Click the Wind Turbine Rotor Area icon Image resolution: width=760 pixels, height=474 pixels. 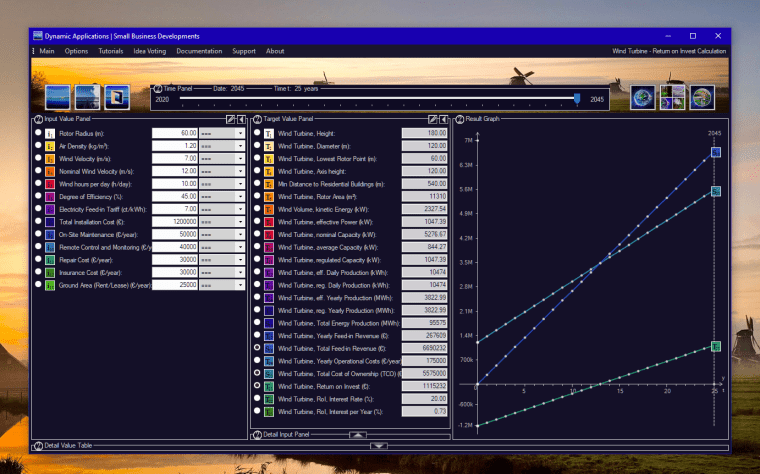pos(269,197)
